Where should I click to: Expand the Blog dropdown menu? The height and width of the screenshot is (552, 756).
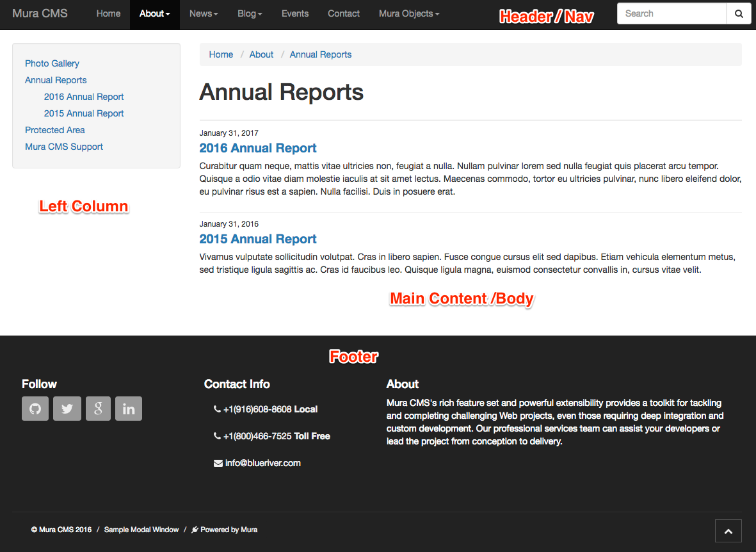[250, 14]
